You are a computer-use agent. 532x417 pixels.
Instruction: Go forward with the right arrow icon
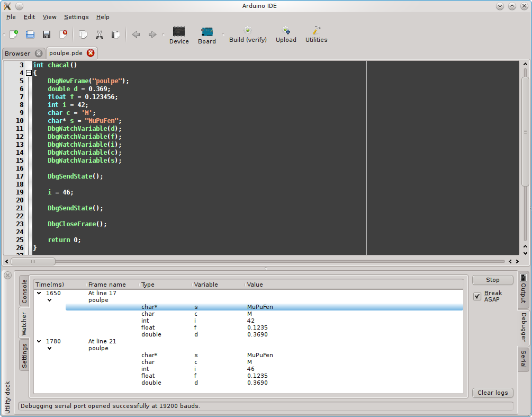(152, 34)
